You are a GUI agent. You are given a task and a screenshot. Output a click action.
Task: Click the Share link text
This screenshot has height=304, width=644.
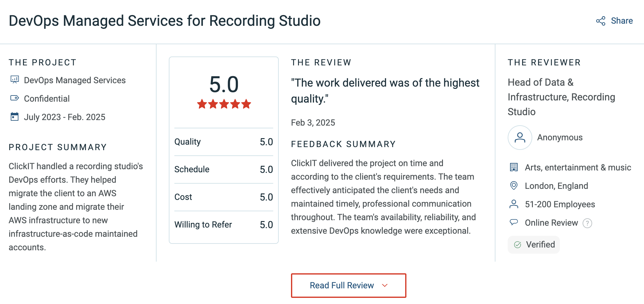pyautogui.click(x=622, y=21)
